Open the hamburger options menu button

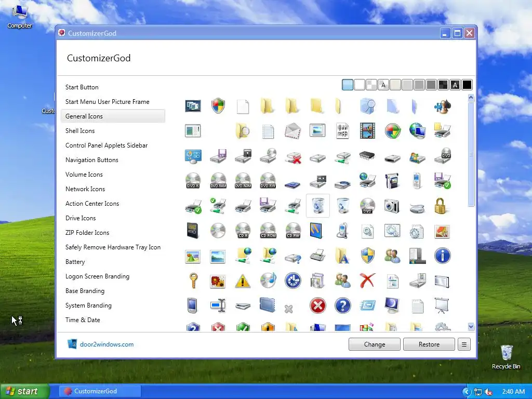click(x=464, y=344)
